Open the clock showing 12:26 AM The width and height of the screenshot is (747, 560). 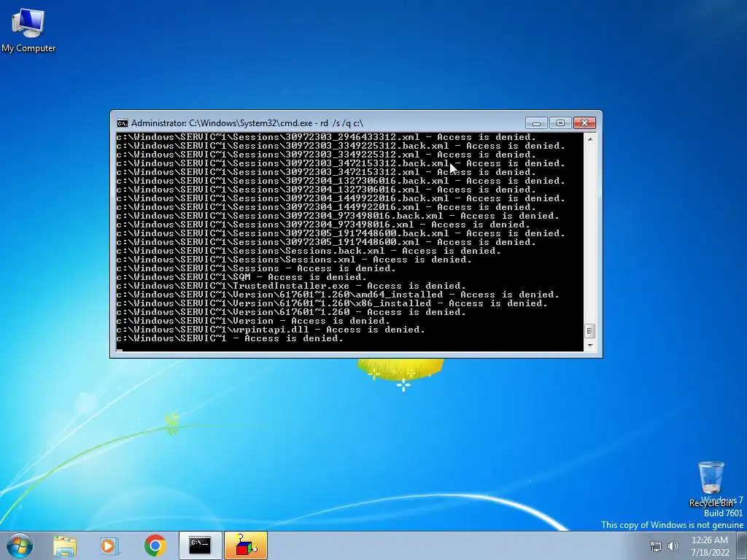pyautogui.click(x=710, y=546)
